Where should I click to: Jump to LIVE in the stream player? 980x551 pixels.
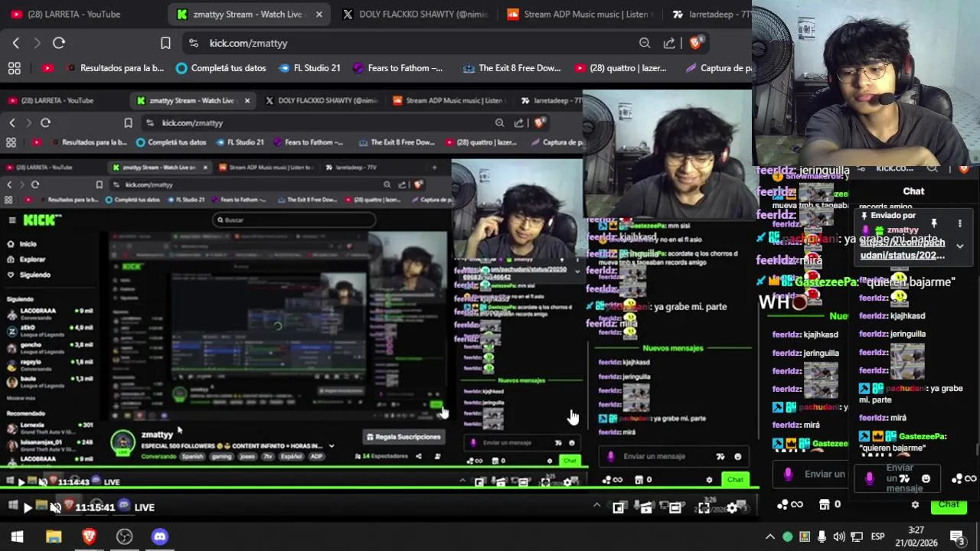tap(145, 507)
